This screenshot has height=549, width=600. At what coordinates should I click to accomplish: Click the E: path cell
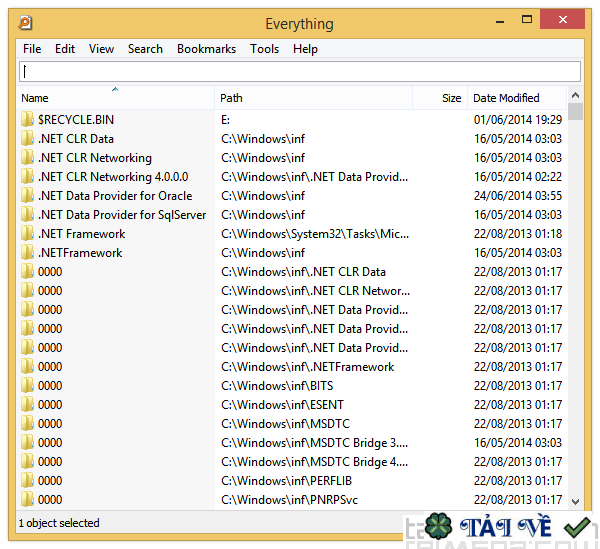[x=225, y=120]
